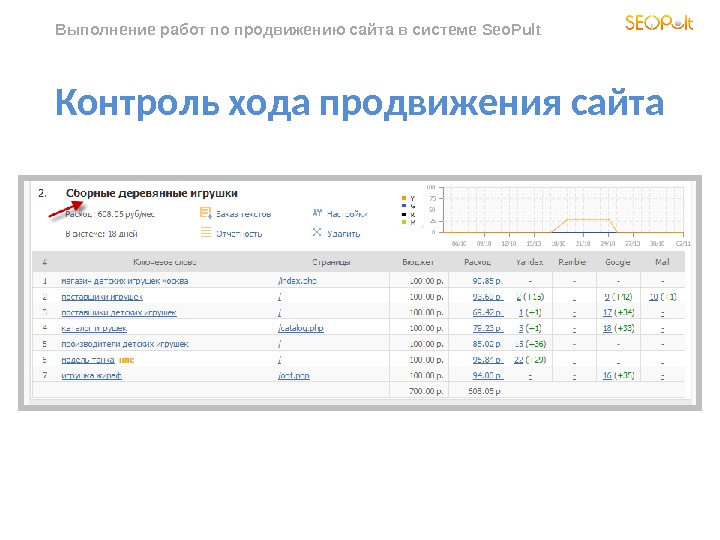
Task: Open the Отчетность link
Action: 239,234
